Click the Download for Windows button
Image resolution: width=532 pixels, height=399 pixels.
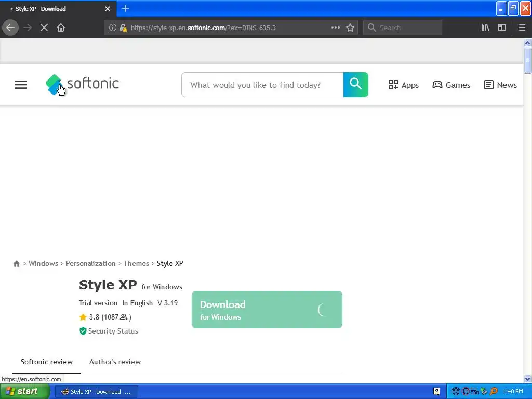pos(267,310)
